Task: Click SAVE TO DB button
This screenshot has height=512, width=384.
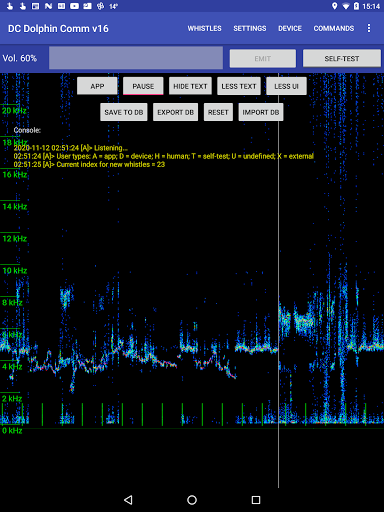Action: coord(124,112)
